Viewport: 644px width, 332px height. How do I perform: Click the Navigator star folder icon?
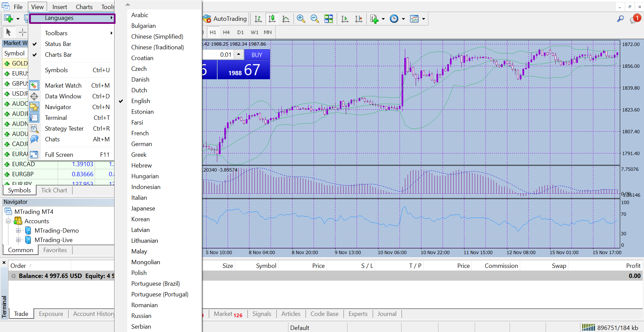tap(34, 107)
